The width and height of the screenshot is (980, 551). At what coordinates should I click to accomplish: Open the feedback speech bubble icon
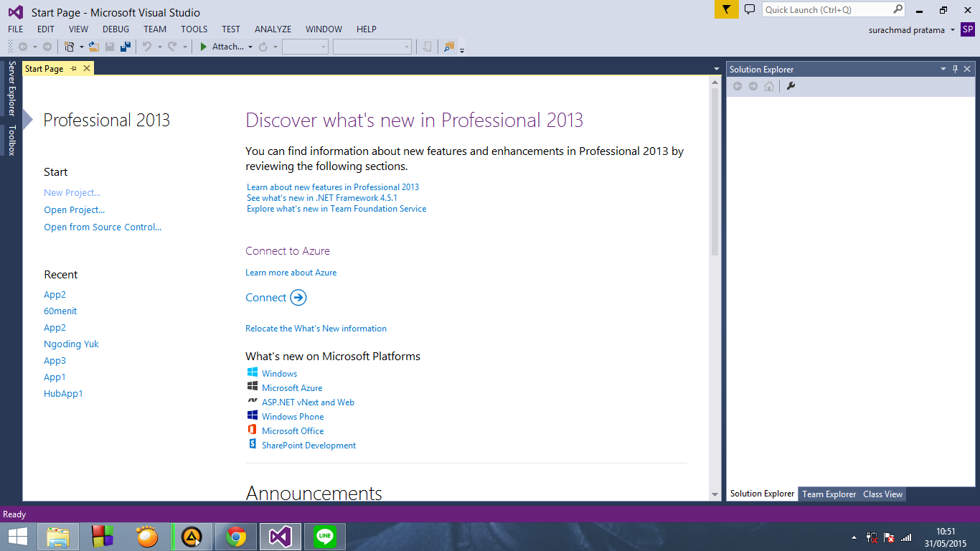pyautogui.click(x=750, y=9)
